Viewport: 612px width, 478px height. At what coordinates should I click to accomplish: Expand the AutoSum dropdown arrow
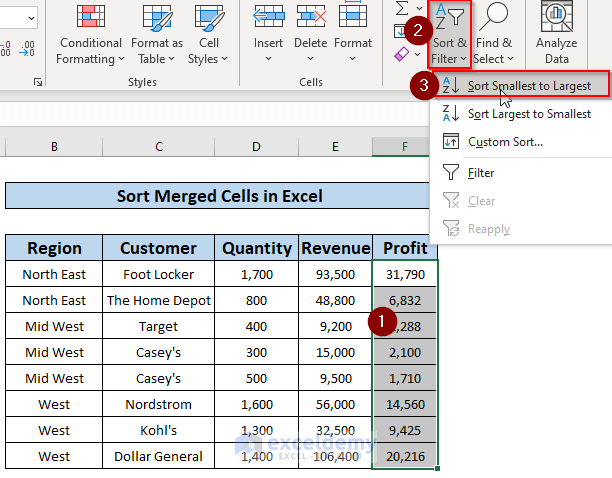point(417,8)
